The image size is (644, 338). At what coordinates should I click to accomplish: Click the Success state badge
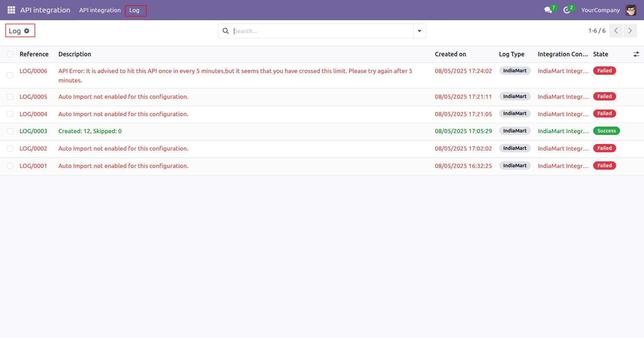pyautogui.click(x=606, y=131)
